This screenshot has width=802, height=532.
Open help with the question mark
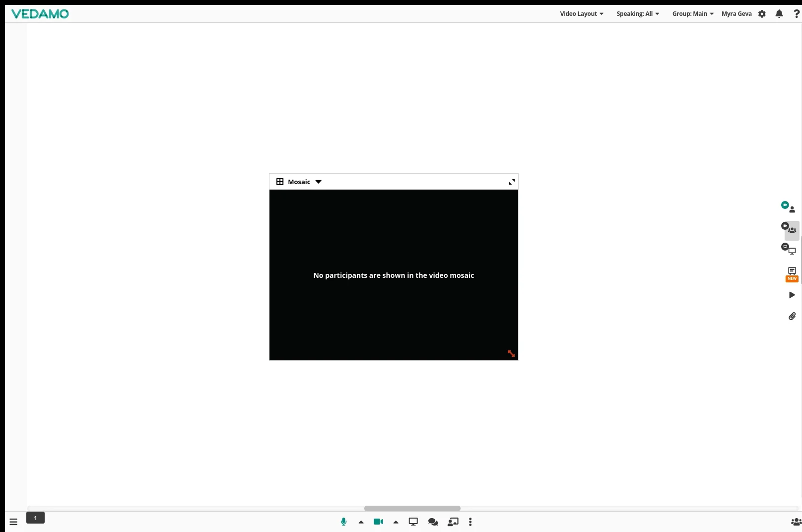click(797, 13)
